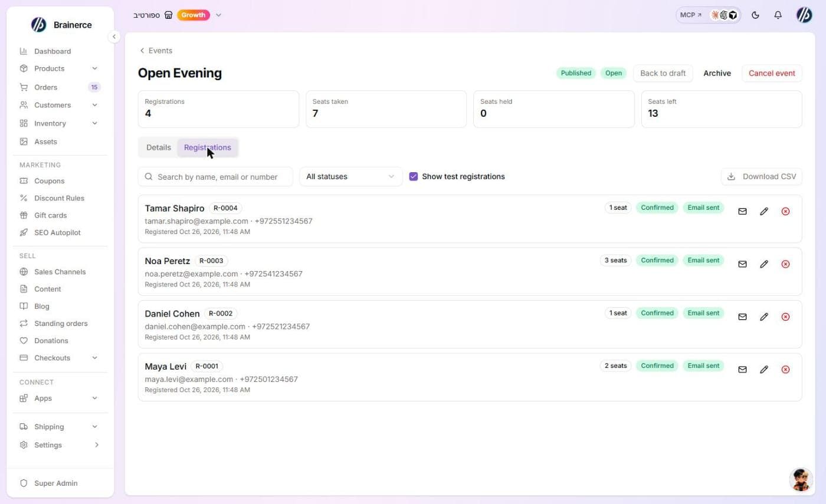Edit Maya Levi registration
826x504 pixels.
click(x=764, y=370)
